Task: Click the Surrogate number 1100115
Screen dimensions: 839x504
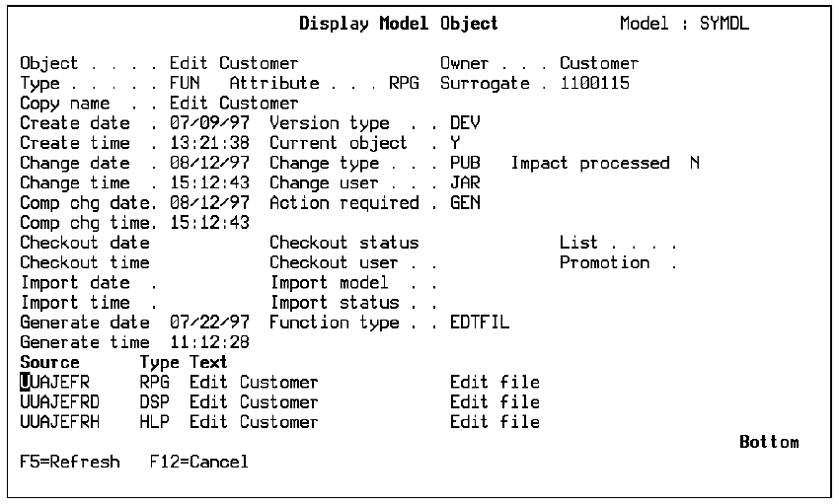Action: click(595, 84)
